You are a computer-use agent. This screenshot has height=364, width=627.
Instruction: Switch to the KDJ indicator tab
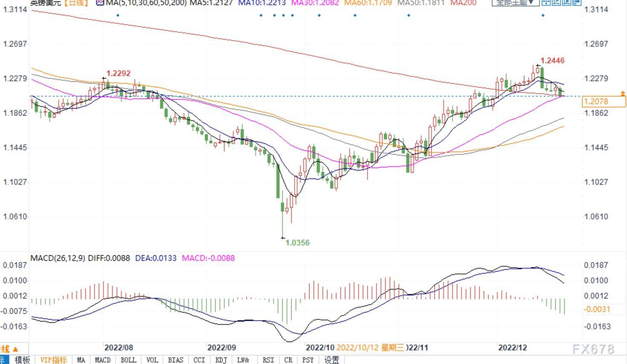click(221, 360)
